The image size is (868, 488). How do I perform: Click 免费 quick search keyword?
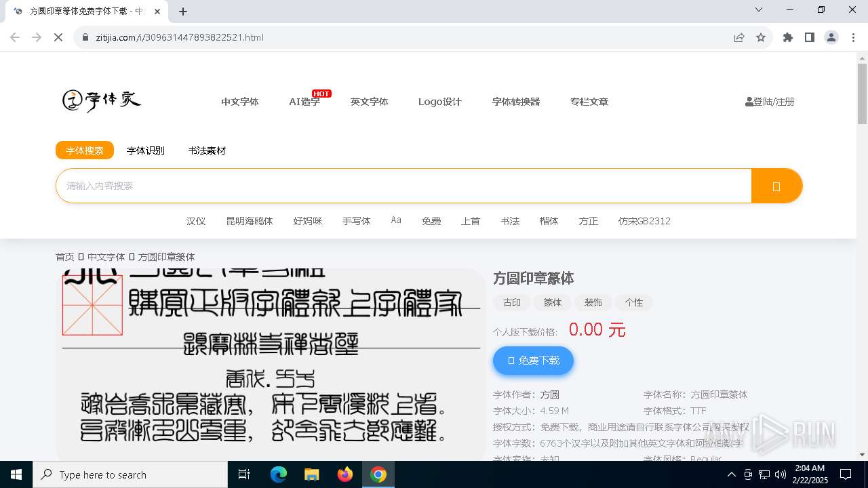tap(431, 221)
